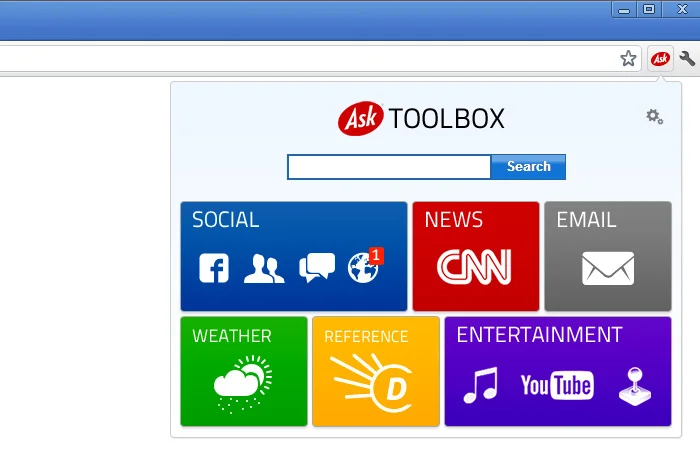Click inside the Ask search field
Image resolution: width=700 pixels, height=451 pixels.
coord(389,167)
